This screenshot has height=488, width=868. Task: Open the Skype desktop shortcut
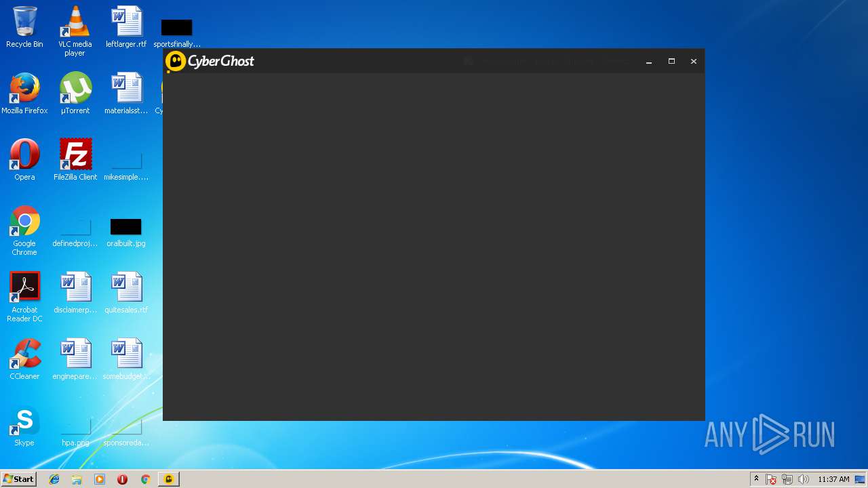[x=24, y=426]
